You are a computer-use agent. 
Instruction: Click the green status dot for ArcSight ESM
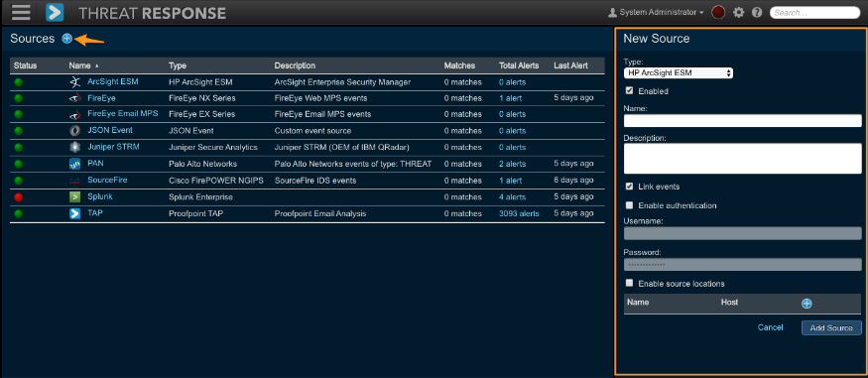[18, 82]
